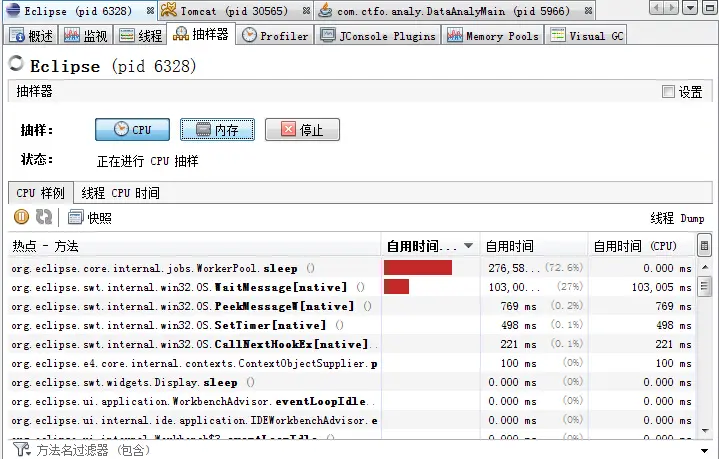
Task: Show the opened documents list dropdown
Action: tap(690, 8)
